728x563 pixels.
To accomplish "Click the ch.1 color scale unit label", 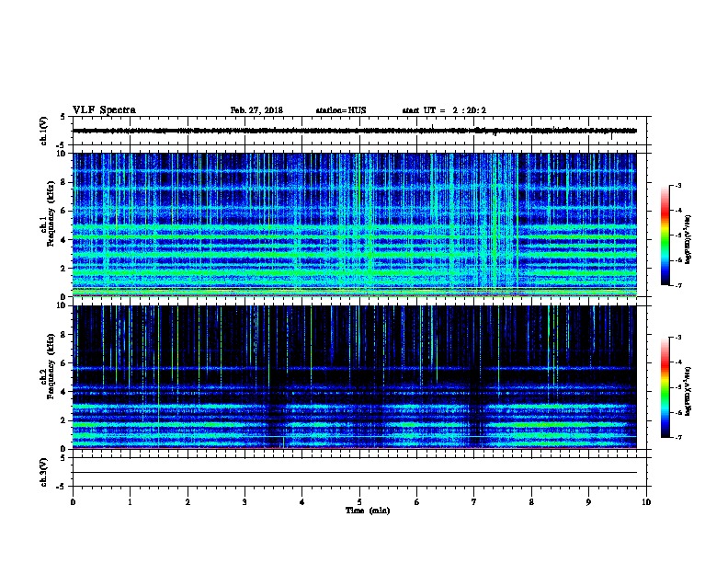I will [x=688, y=240].
